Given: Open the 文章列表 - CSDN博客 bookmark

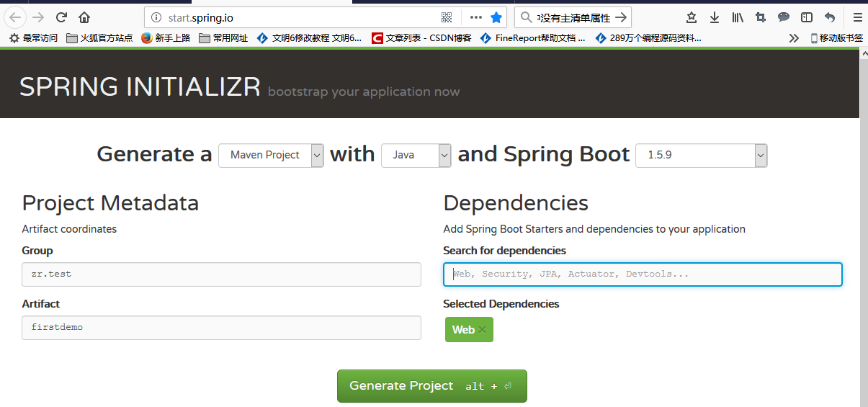Looking at the screenshot, I should point(421,38).
